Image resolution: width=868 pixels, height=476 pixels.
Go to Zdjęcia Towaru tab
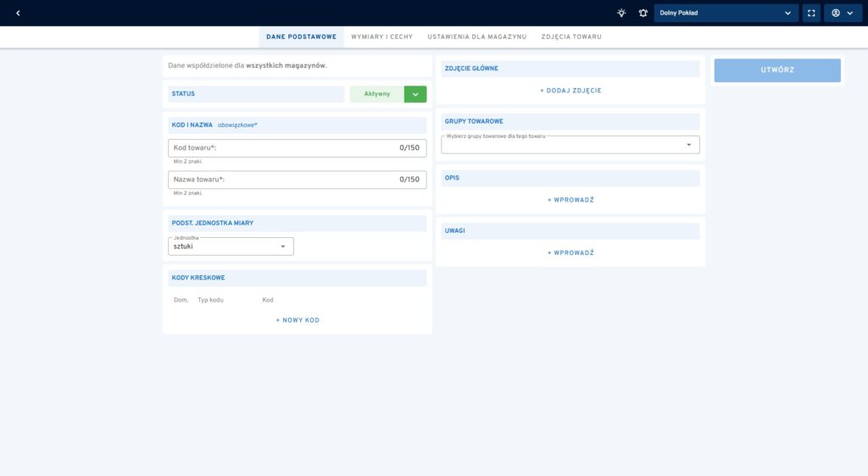click(x=571, y=37)
